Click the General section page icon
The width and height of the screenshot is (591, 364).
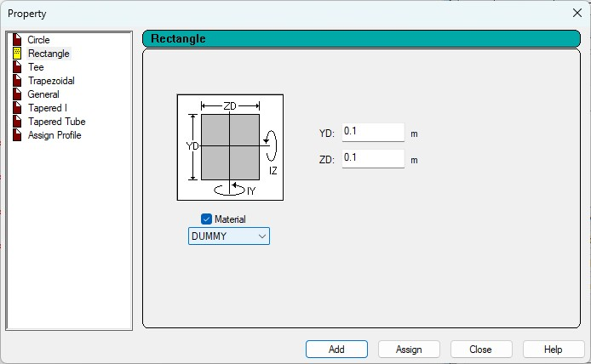point(17,94)
